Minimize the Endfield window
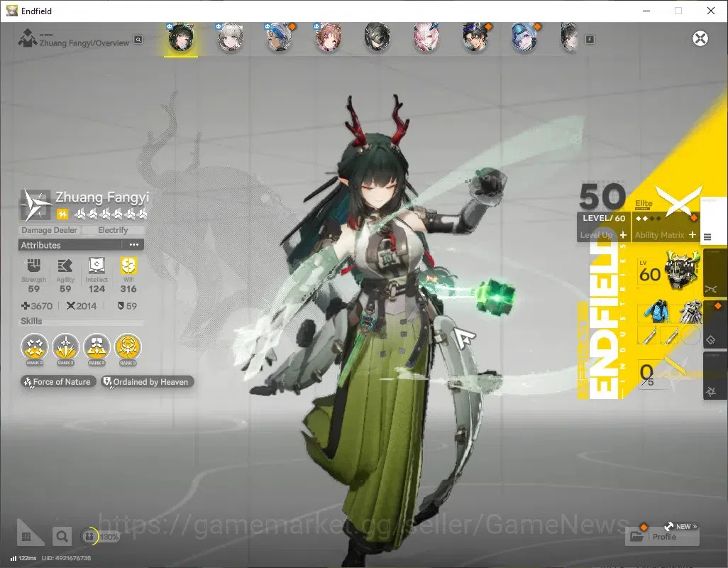The height and width of the screenshot is (568, 728). [646, 11]
